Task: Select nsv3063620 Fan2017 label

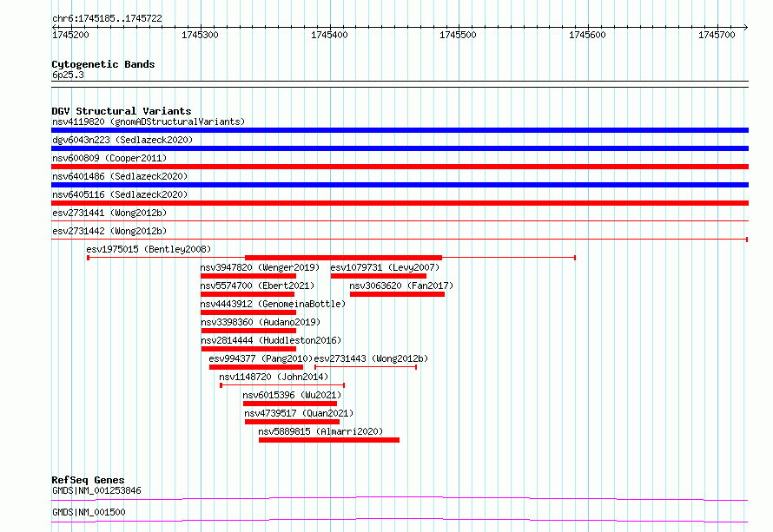Action: pyautogui.click(x=401, y=286)
